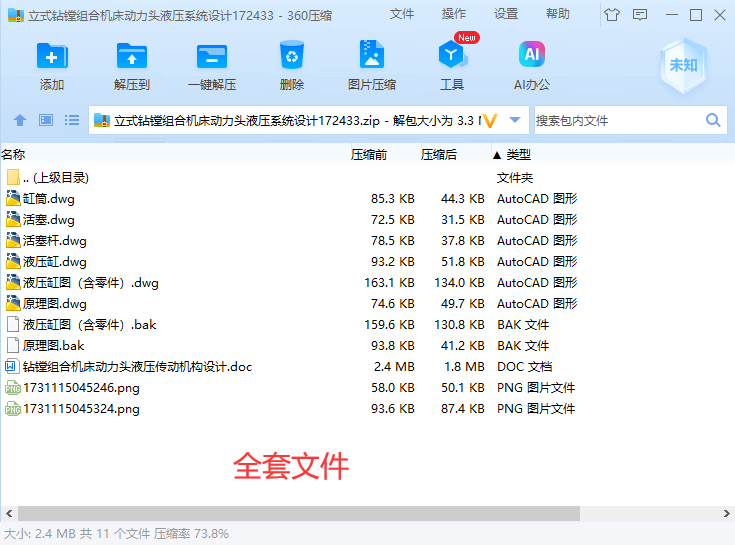Click the icon of 液压缸.dwg
This screenshot has width=735, height=545.
pos(13,261)
